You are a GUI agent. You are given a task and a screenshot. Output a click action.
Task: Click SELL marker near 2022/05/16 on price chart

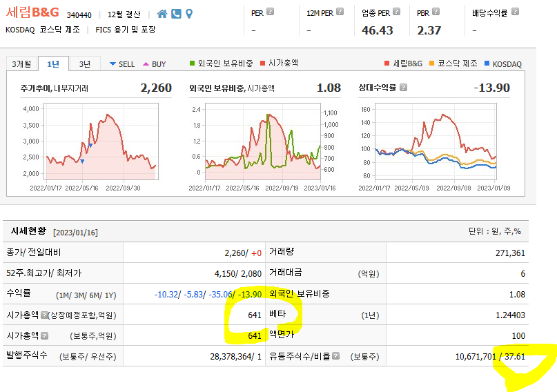[x=82, y=161]
